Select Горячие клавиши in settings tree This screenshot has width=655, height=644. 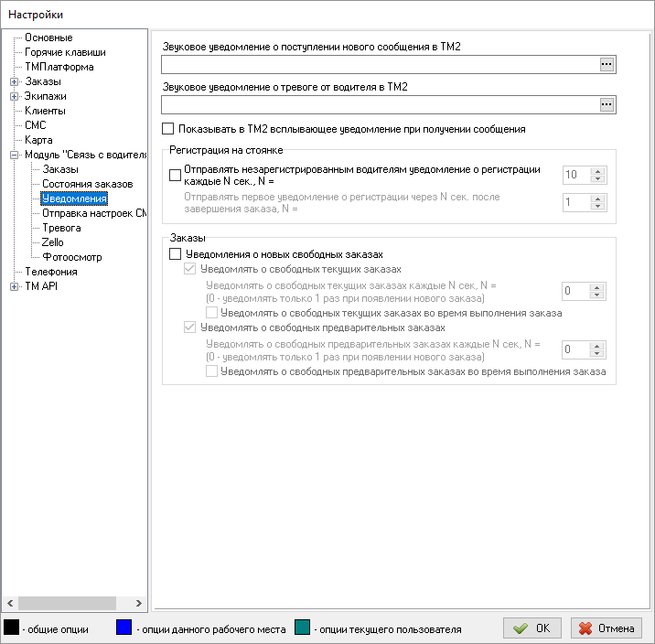(x=64, y=52)
